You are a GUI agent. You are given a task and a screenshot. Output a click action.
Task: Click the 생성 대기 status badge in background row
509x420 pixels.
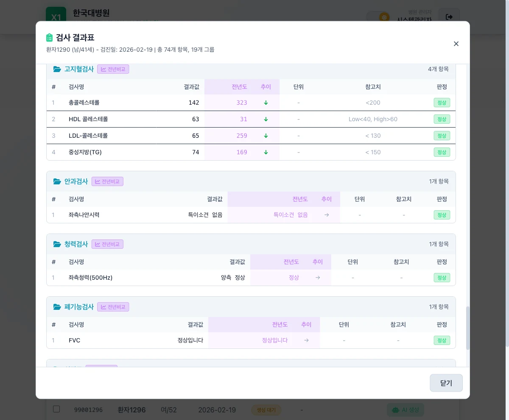[266, 410]
